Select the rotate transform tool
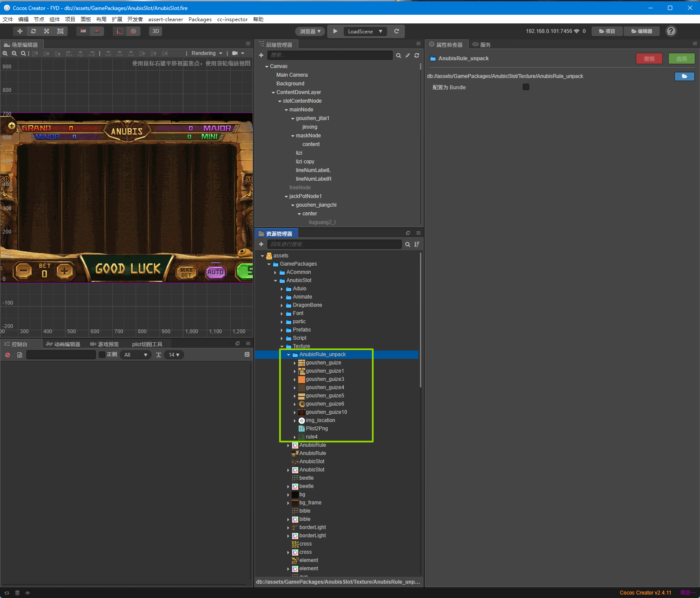The height and width of the screenshot is (598, 700). 33,31
